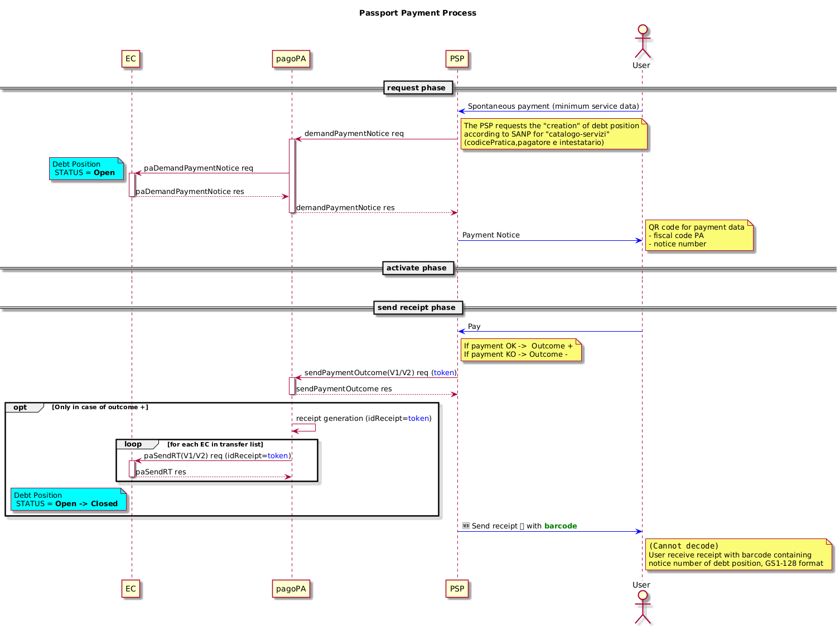This screenshot has height=626, width=840.
Task: Select the 'Spontaneous payment' message label
Action: (x=553, y=106)
